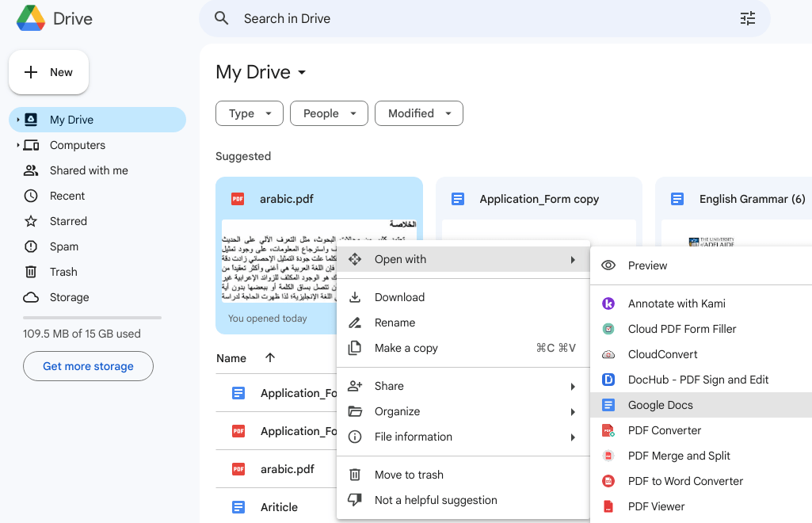Select Open with in context menu
The width and height of the screenshot is (812, 523).
pos(463,259)
